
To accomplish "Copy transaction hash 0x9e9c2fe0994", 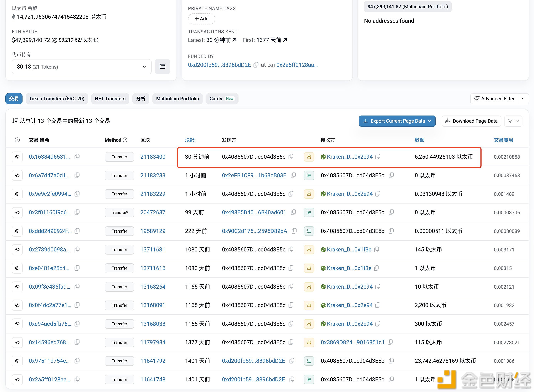I will pos(77,194).
